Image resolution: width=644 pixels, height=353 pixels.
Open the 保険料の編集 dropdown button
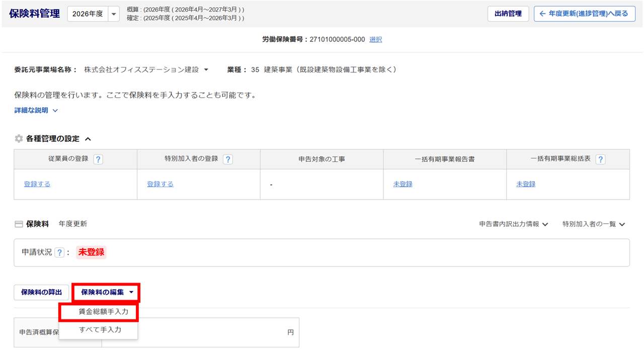pos(106,292)
